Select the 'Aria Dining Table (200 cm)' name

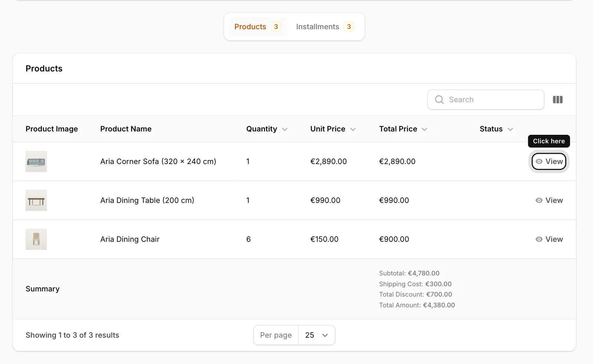click(147, 200)
